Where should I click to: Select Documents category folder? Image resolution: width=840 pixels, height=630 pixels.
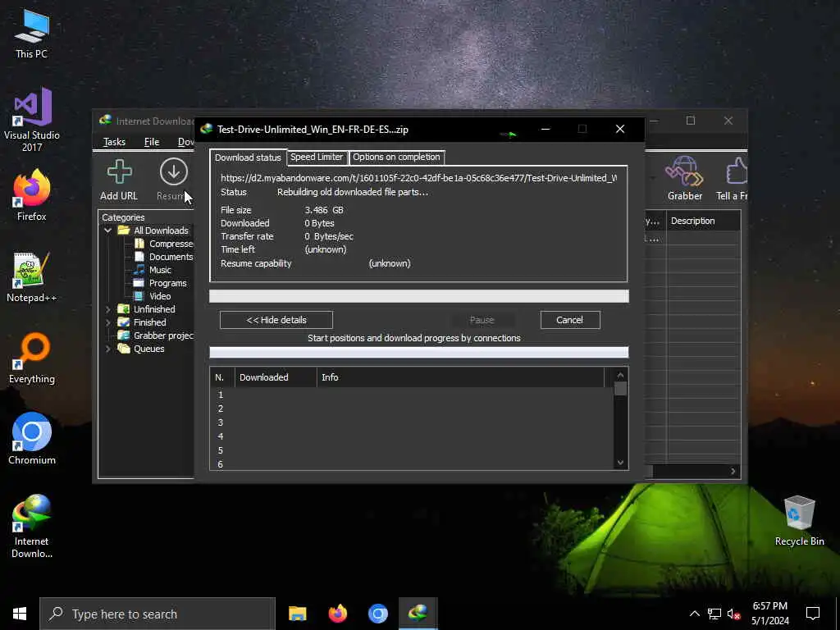point(163,257)
